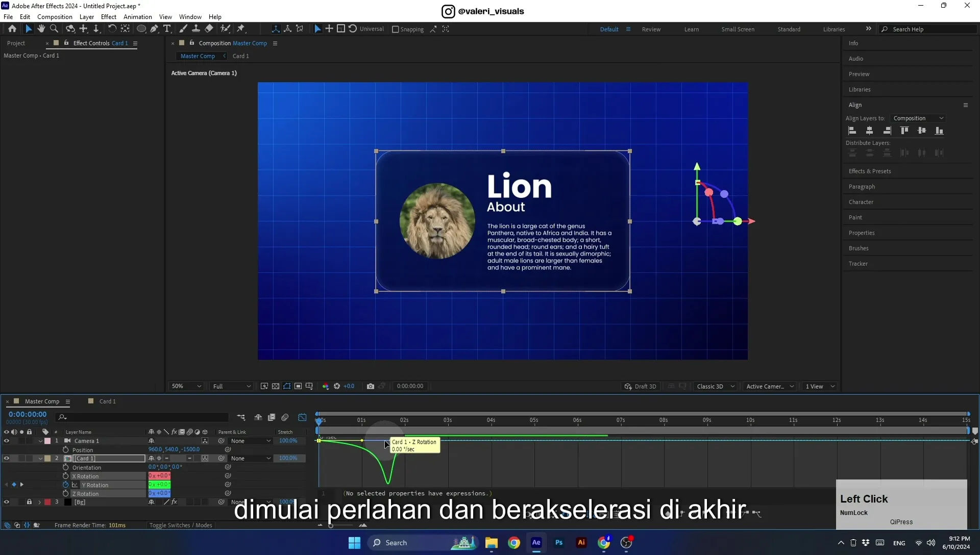Image resolution: width=980 pixels, height=555 pixels.
Task: Unlock the Bg layer
Action: 29,502
